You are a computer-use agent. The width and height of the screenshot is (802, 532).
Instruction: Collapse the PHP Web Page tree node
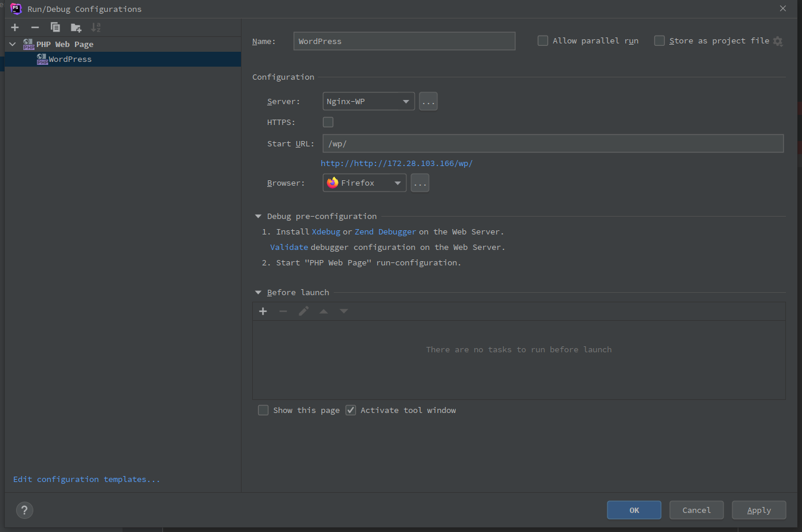[x=12, y=45]
